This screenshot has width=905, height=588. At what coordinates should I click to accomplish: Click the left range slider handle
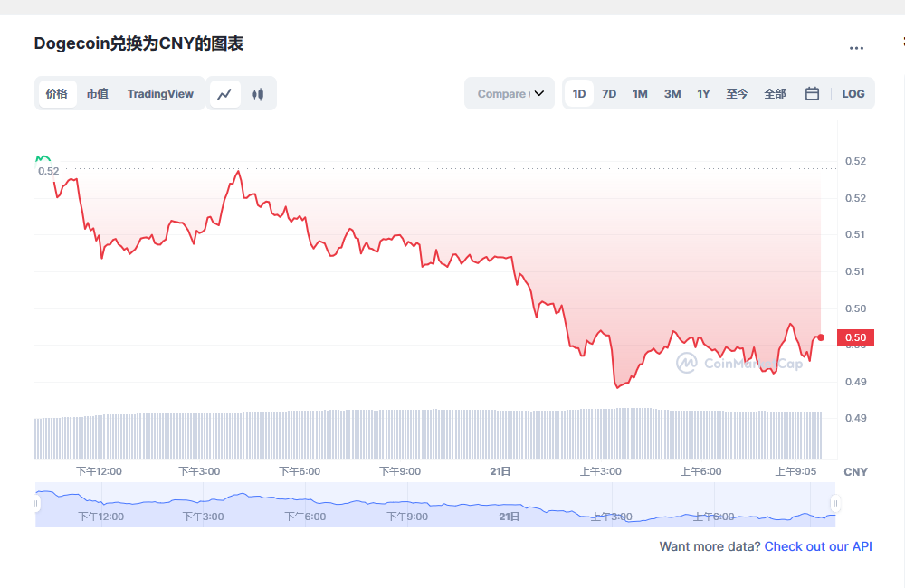tap(37, 503)
